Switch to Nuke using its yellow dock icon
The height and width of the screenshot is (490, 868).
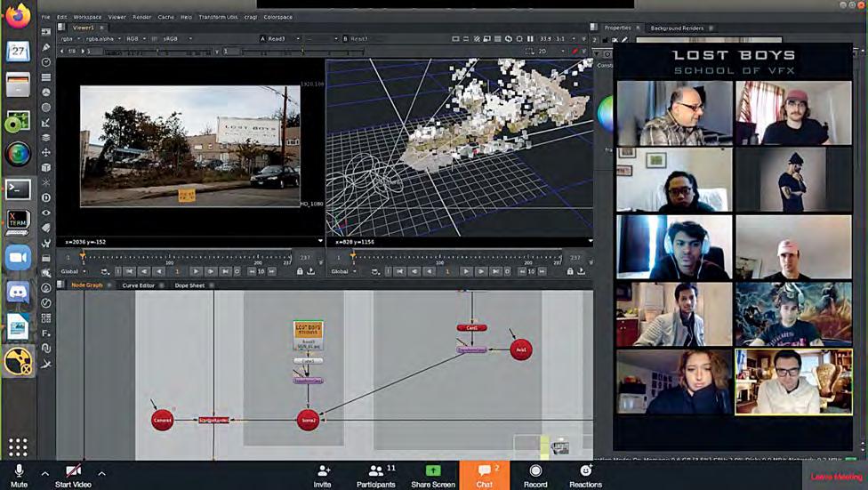[19, 362]
